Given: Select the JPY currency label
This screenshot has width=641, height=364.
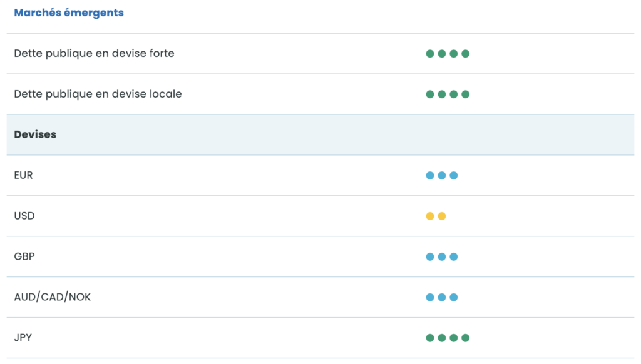Looking at the screenshot, I should point(23,338).
